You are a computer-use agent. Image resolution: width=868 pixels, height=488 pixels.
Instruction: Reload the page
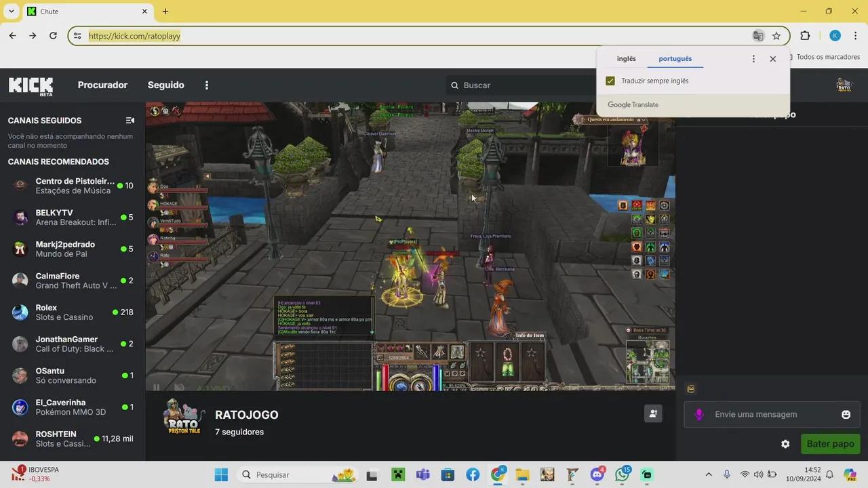click(x=53, y=36)
